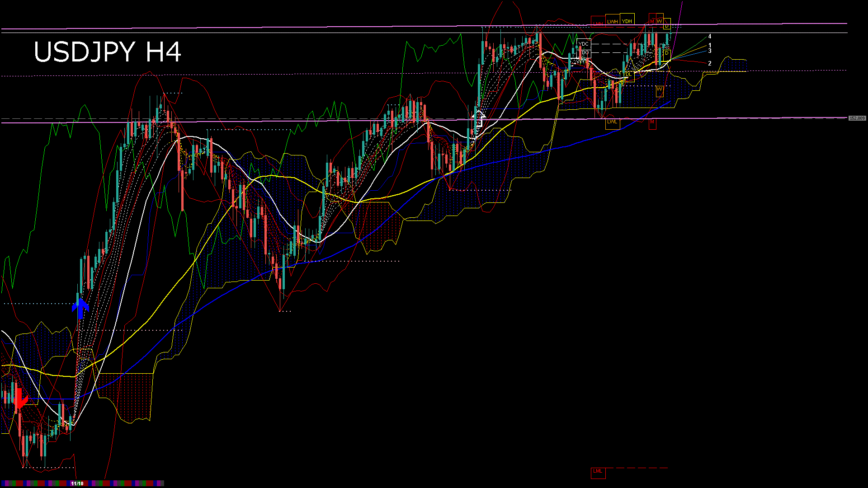Toggle the LWL last-week-low label
868x488 pixels.
click(x=612, y=121)
